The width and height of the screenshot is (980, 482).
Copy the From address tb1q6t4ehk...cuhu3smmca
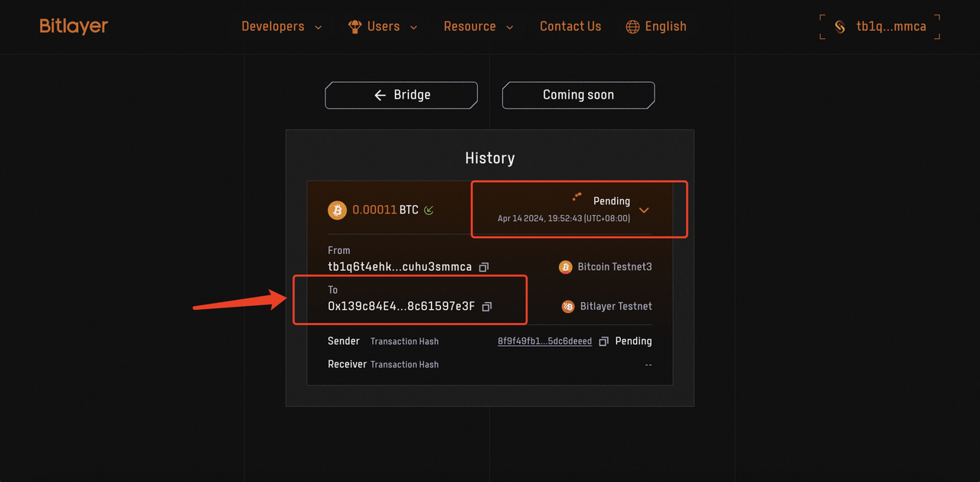[x=483, y=267]
